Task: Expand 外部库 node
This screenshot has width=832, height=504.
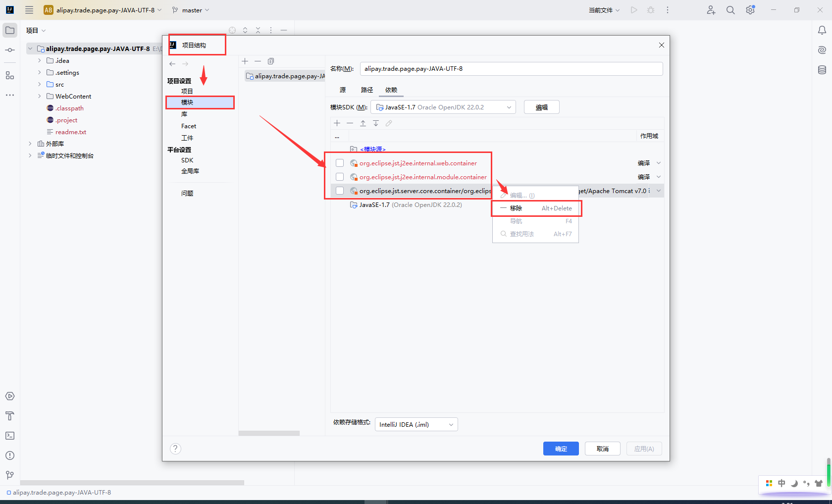Action: (x=30, y=144)
